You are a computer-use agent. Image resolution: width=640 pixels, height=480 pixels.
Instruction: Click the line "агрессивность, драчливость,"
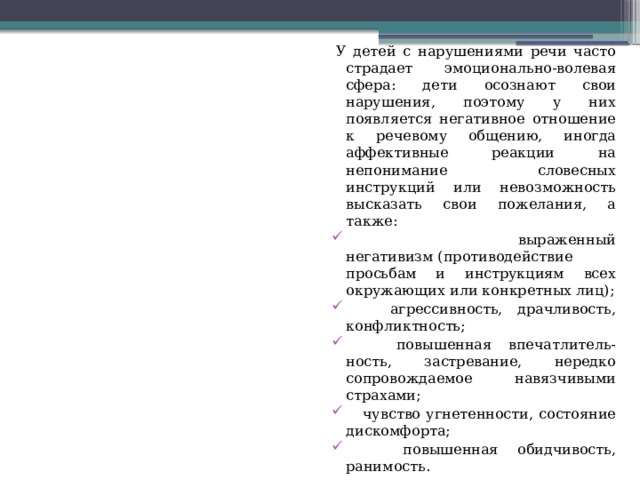tap(503, 310)
